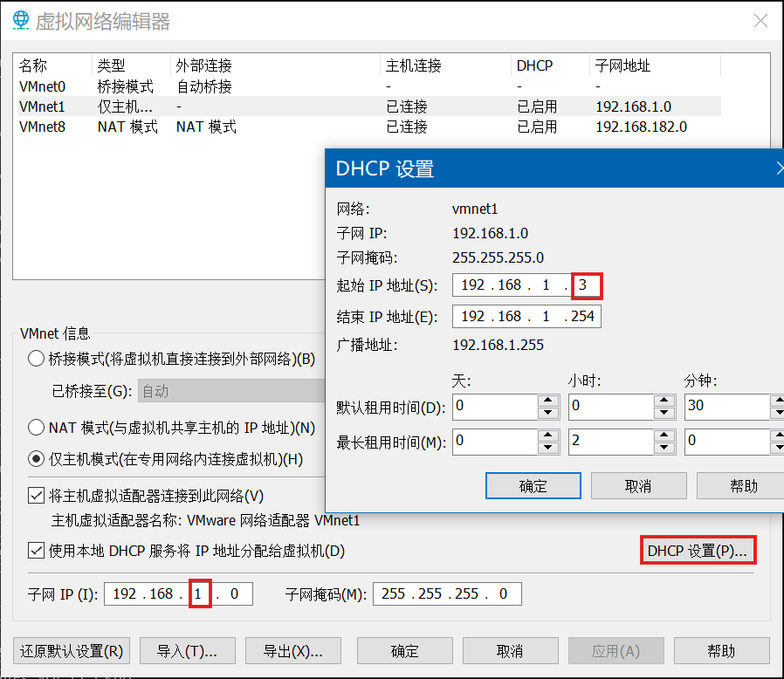Toggle 将主机虚拟适配器连接到此网络 checkbox
Screen dimensions: 784x679
click(x=37, y=496)
